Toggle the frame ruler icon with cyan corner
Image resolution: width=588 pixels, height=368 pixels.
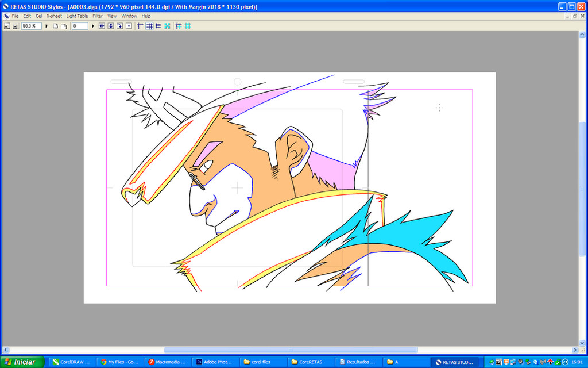click(179, 26)
